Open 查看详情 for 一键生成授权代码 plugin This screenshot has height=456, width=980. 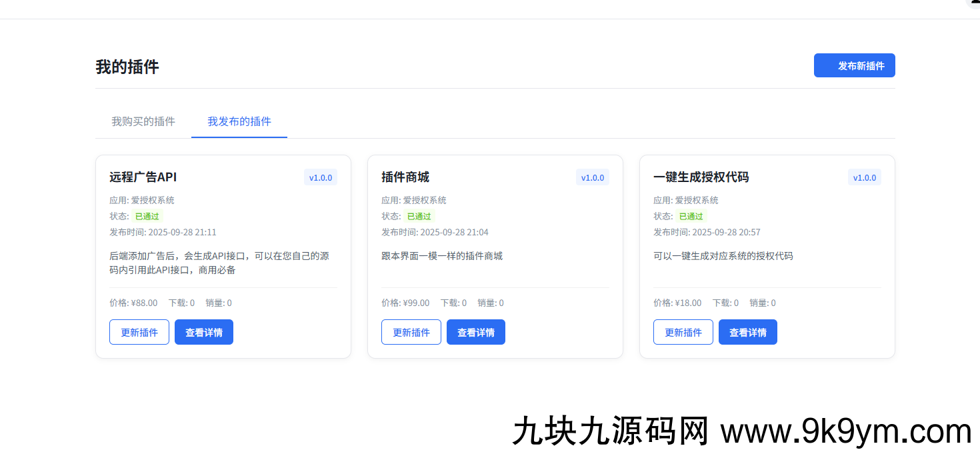click(747, 332)
